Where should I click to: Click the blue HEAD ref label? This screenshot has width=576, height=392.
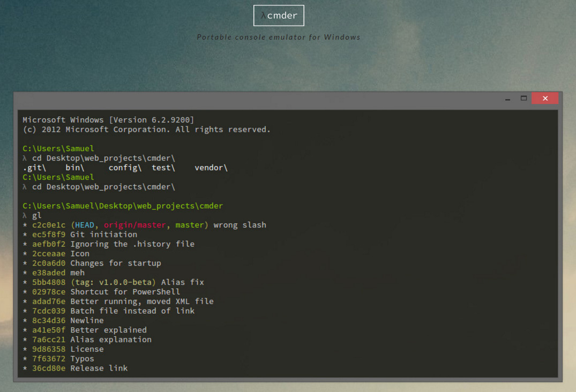[85, 225]
